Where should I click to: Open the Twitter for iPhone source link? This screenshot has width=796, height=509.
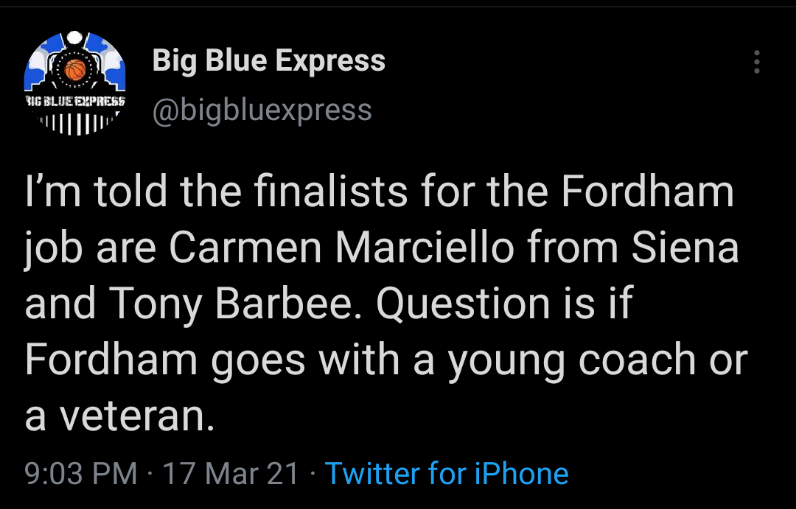point(447,473)
